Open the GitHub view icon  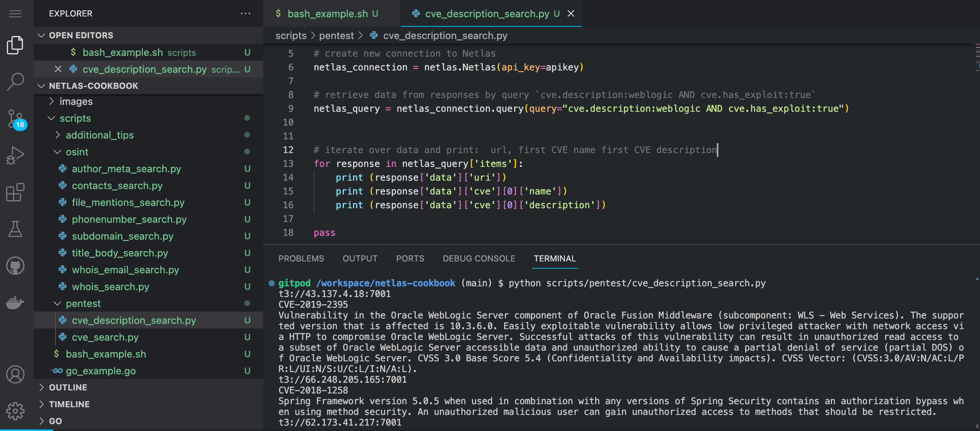(15, 266)
